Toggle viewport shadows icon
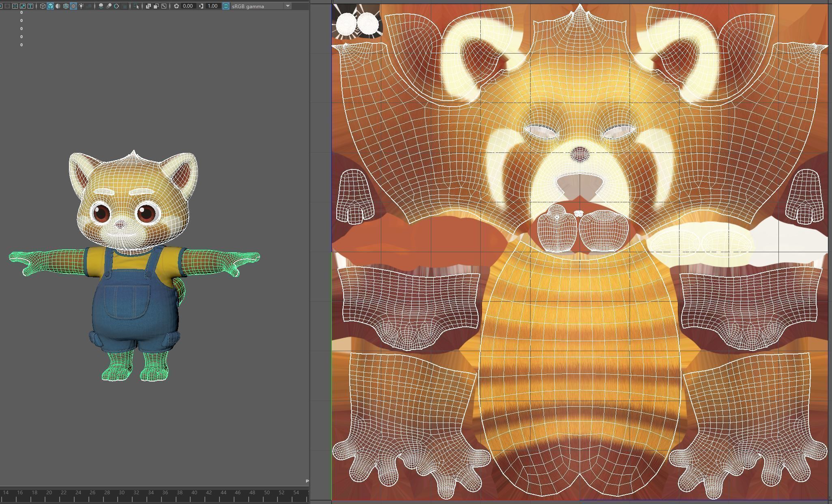 pos(89,6)
